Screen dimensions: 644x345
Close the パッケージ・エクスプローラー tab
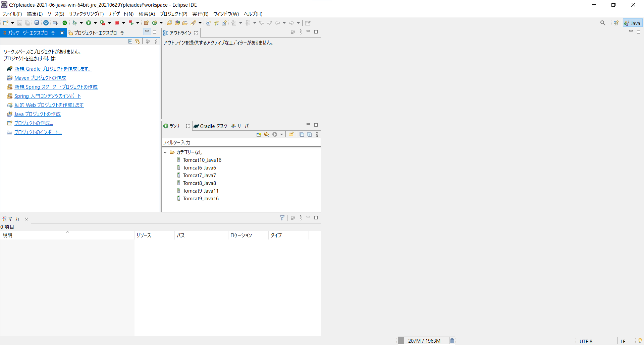tap(62, 33)
